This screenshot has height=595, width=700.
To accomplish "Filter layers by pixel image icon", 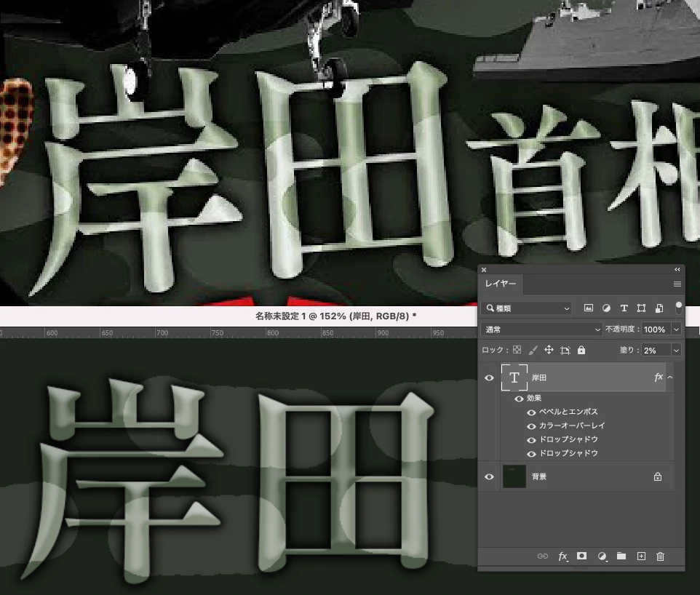I will pos(589,308).
